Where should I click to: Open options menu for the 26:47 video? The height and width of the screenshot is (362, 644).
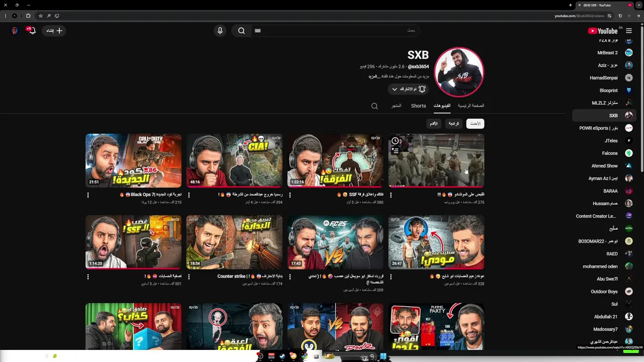coord(391,277)
